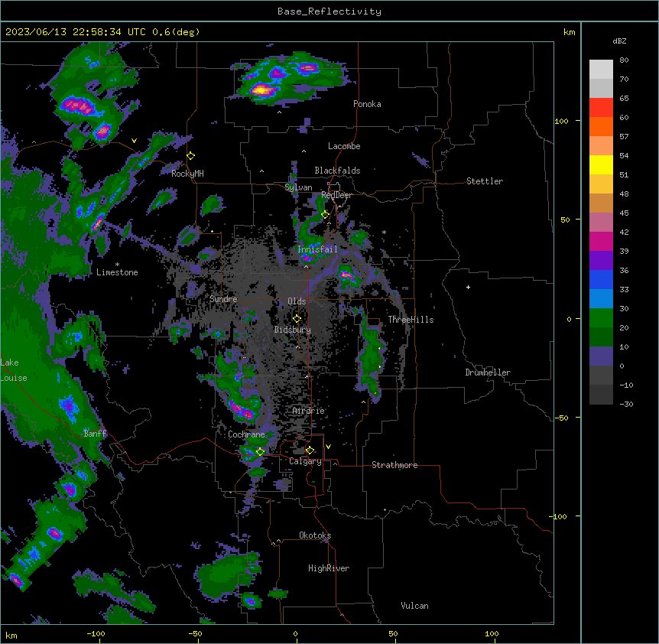Click the Lacombe city label
659x644 pixels.
344,146
